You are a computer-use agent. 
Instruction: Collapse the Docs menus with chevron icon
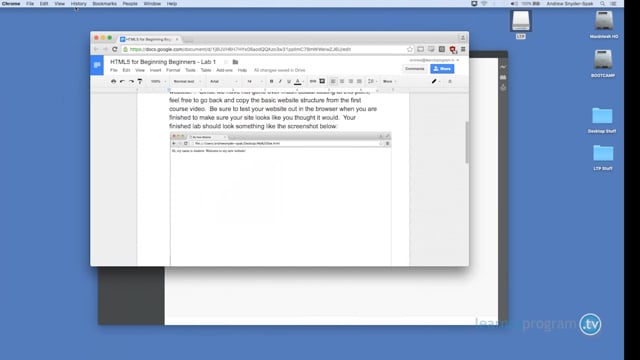pyautogui.click(x=450, y=82)
